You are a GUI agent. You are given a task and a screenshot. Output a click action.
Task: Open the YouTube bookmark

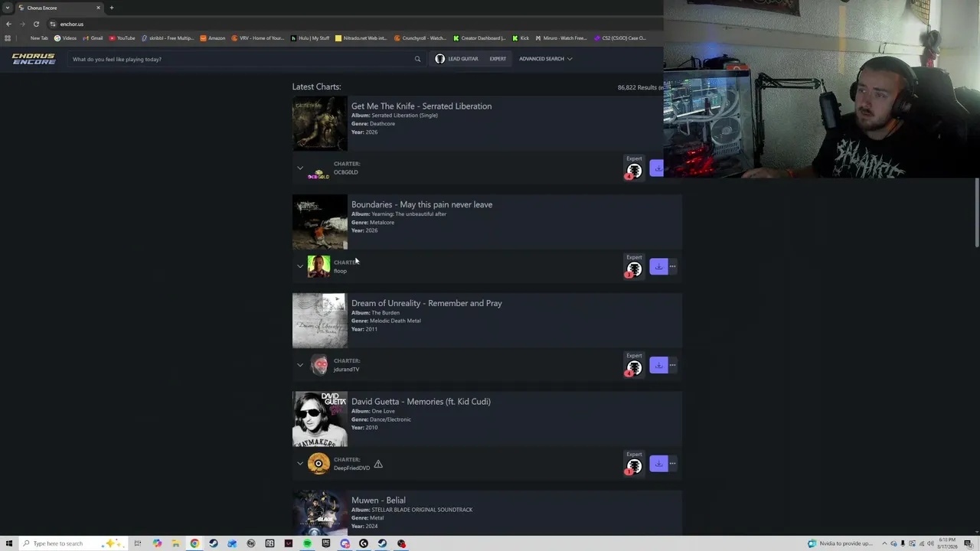[x=122, y=38]
